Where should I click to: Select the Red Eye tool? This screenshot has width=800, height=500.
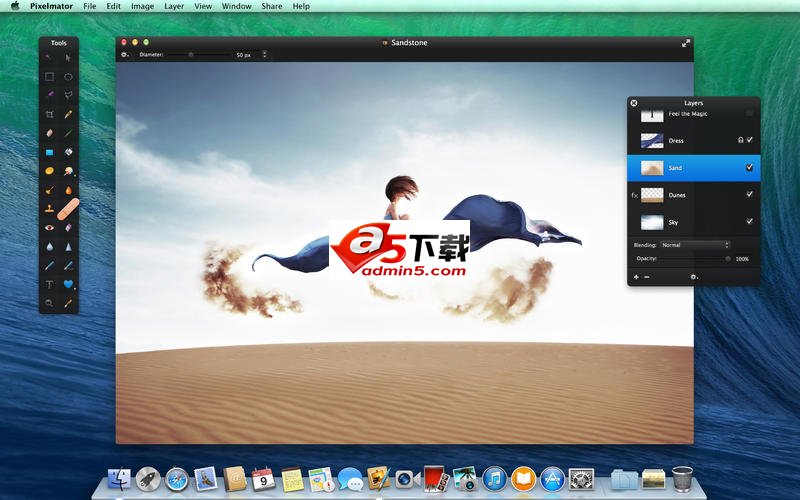49,228
